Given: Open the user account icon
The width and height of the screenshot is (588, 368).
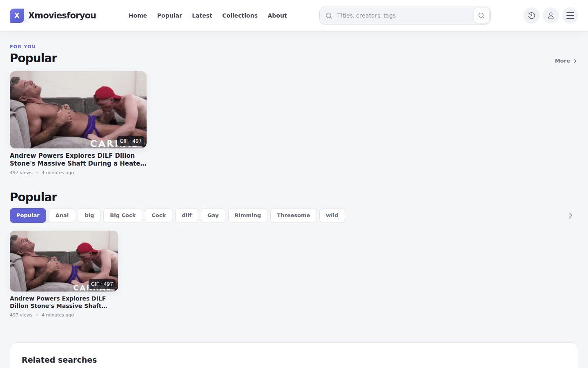Looking at the screenshot, I should pos(551,16).
